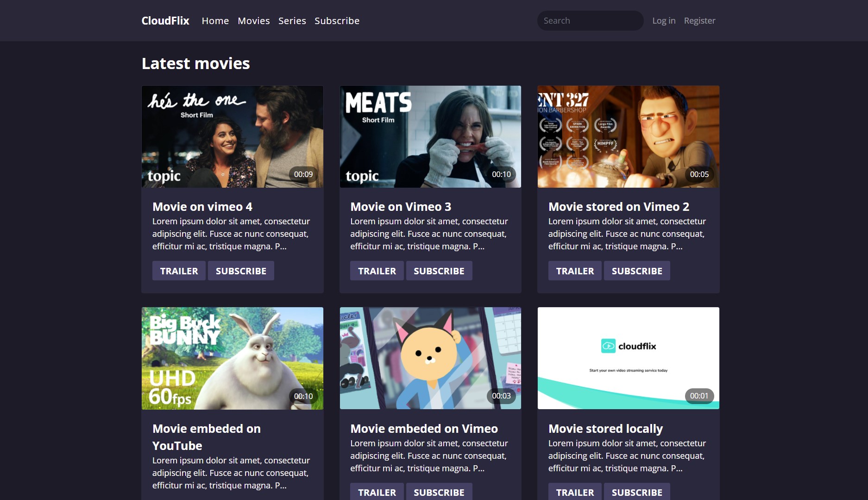Open the title Movie embeded on YouTube
The width and height of the screenshot is (868, 500).
click(x=207, y=437)
